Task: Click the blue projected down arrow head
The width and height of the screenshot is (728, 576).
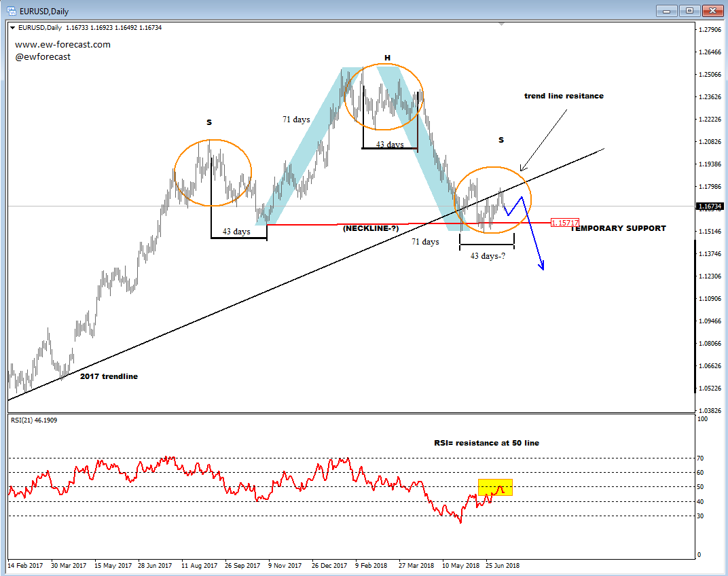Action: [541, 266]
